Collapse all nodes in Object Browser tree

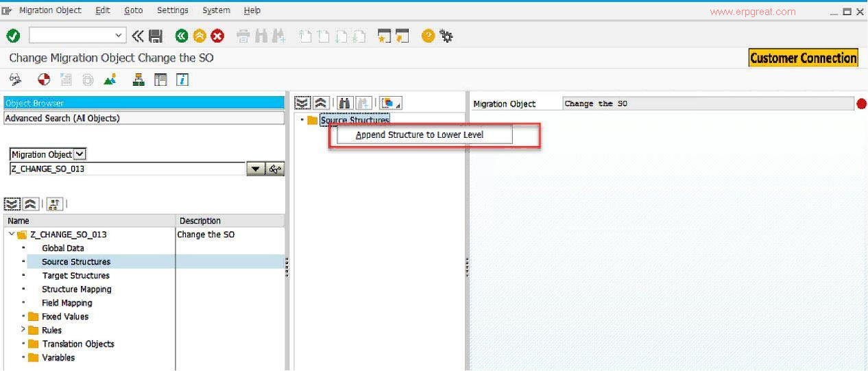point(30,204)
